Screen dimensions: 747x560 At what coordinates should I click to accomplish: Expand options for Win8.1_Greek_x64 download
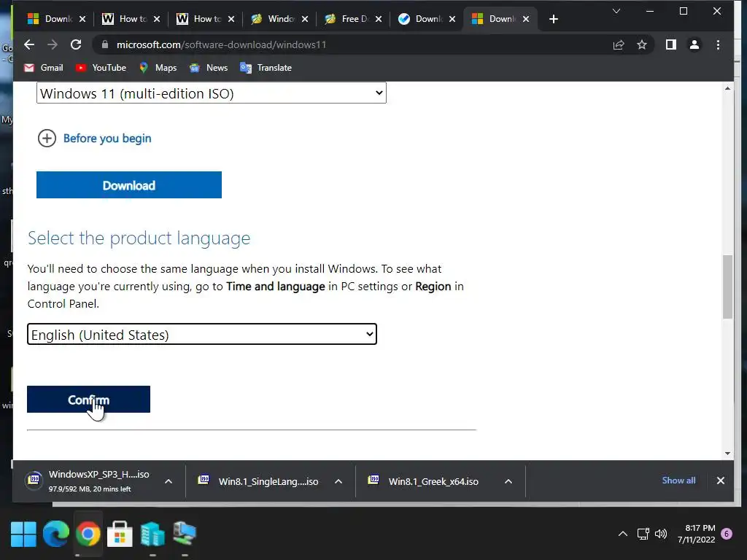point(508,481)
